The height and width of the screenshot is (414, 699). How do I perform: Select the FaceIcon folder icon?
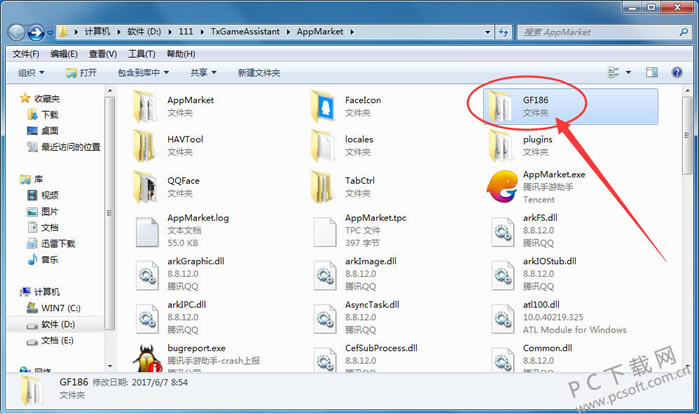click(324, 107)
